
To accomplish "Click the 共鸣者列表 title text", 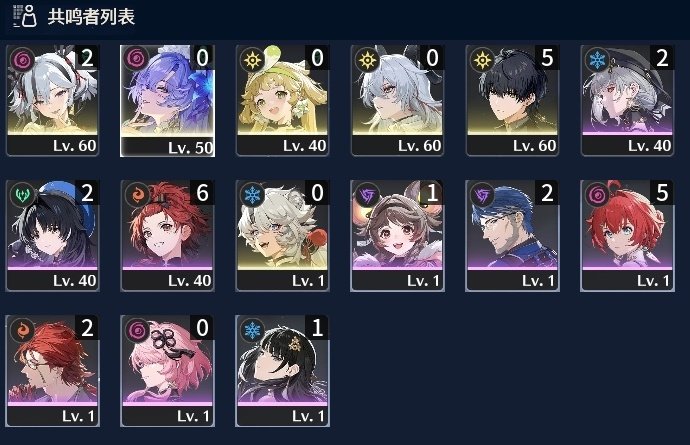I will (x=91, y=17).
